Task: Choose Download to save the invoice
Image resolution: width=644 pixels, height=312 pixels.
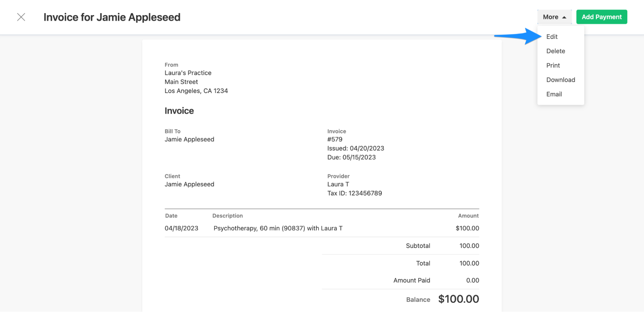Action: 561,80
